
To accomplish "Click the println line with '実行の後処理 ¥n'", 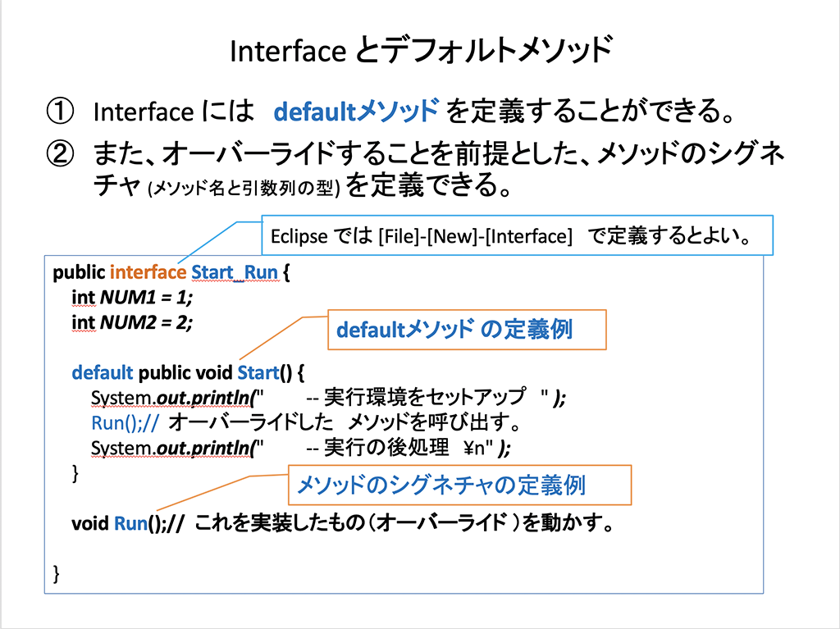I will pyautogui.click(x=300, y=448).
